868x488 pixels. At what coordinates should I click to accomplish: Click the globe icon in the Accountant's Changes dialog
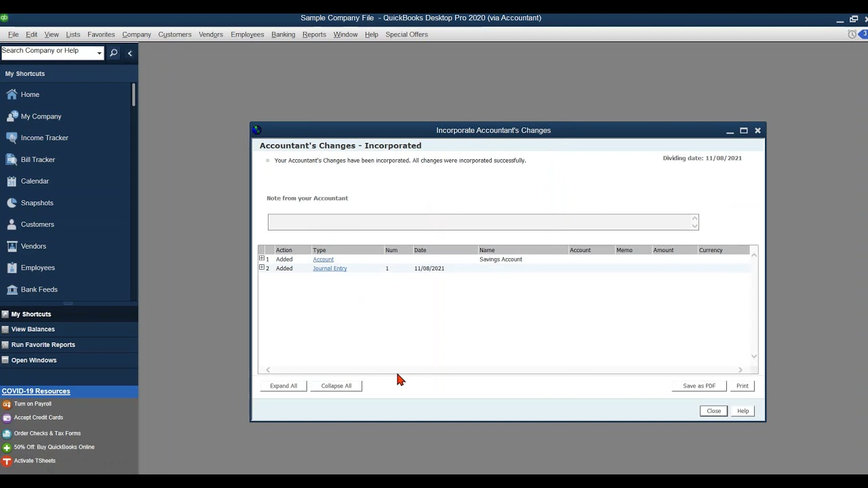tap(256, 130)
